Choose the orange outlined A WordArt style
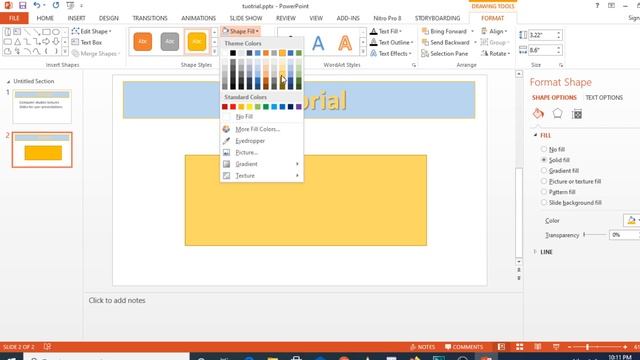640x360 pixels. 345,43
